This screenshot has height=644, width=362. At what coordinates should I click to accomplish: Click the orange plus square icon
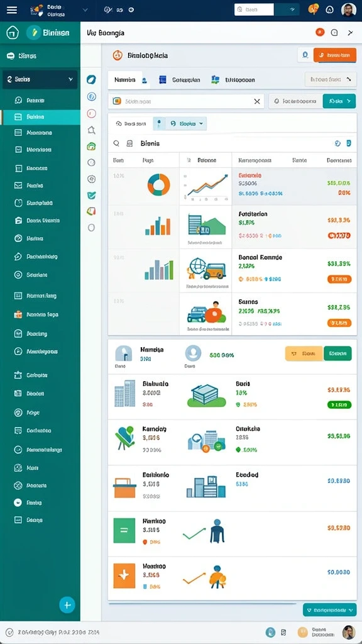124,575
